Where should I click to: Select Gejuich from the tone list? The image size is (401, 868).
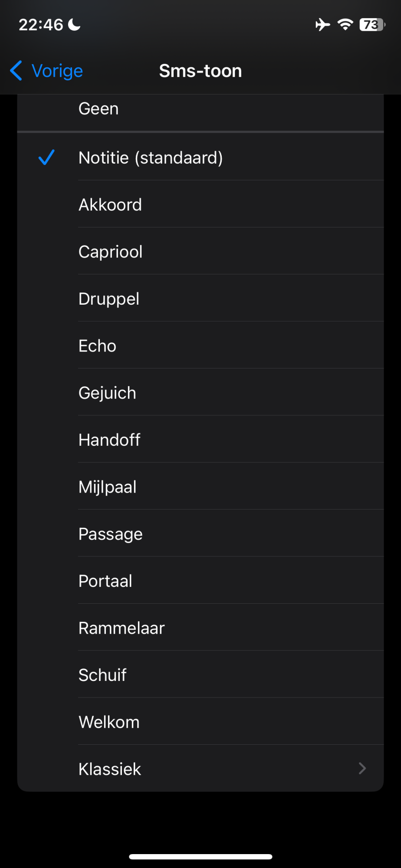[107, 393]
